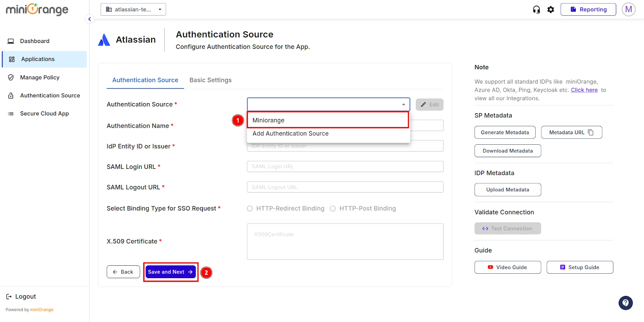644x322 pixels.
Task: Click Save and Next button
Action: pos(171,272)
